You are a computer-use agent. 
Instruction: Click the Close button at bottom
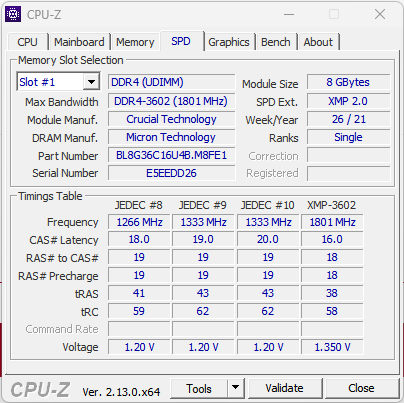(x=361, y=388)
